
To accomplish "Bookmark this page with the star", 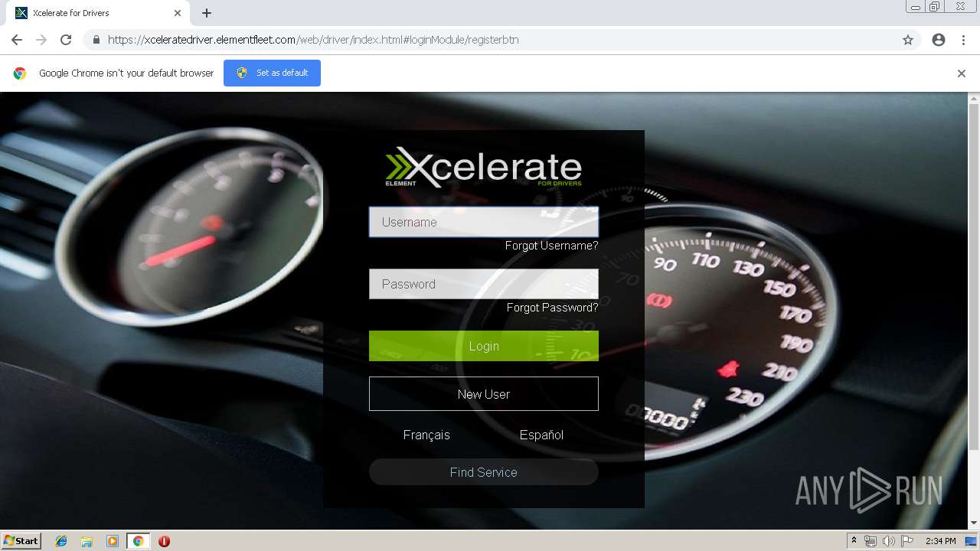I will point(908,40).
